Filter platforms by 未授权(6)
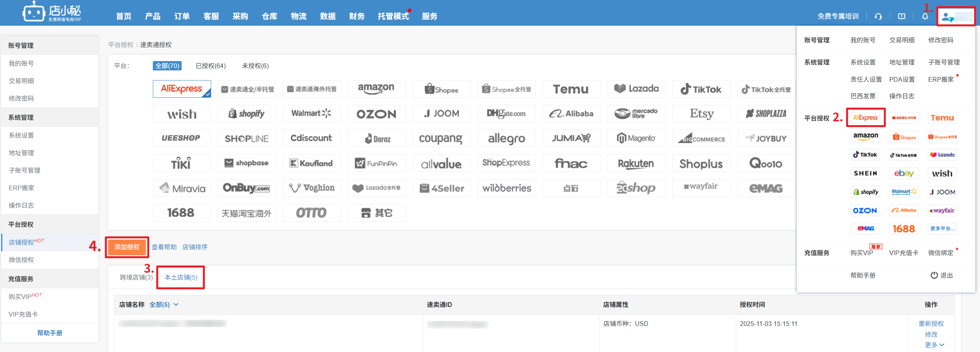980x352 pixels. pyautogui.click(x=255, y=66)
